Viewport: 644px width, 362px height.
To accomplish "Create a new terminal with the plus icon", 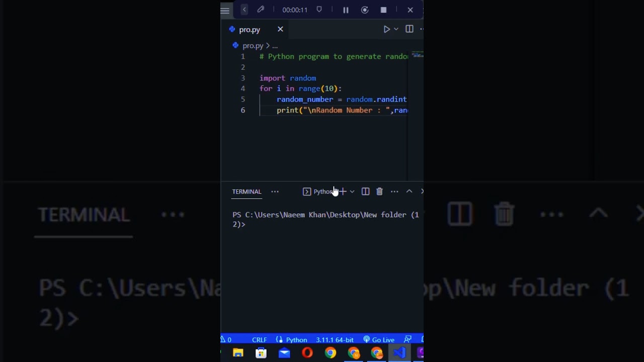I will (x=343, y=192).
